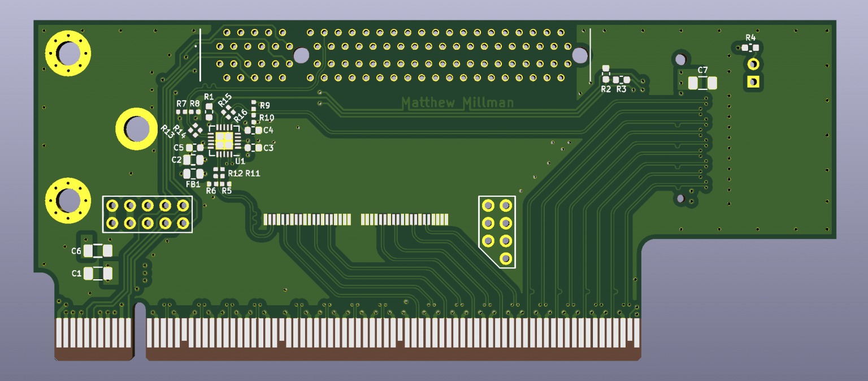Click capacitor C4 right of U1

[x=254, y=129]
